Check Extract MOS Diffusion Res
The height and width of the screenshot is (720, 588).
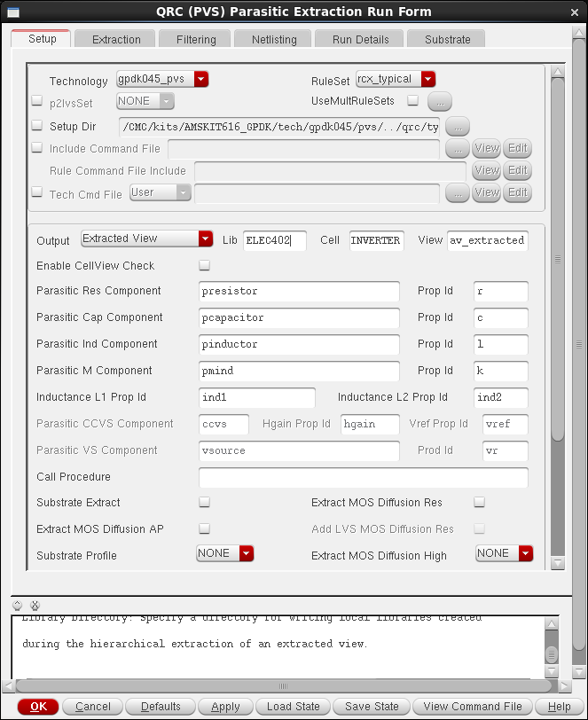[479, 502]
